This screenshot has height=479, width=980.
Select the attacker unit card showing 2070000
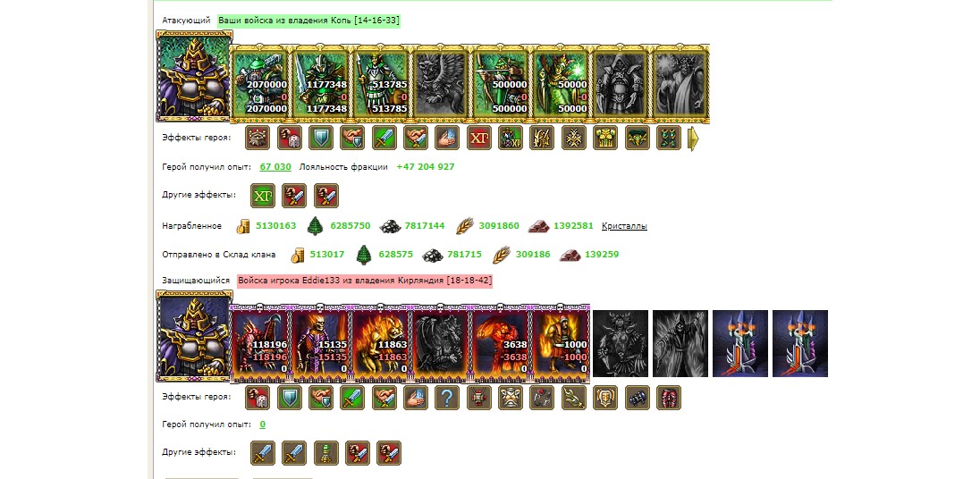(x=260, y=82)
